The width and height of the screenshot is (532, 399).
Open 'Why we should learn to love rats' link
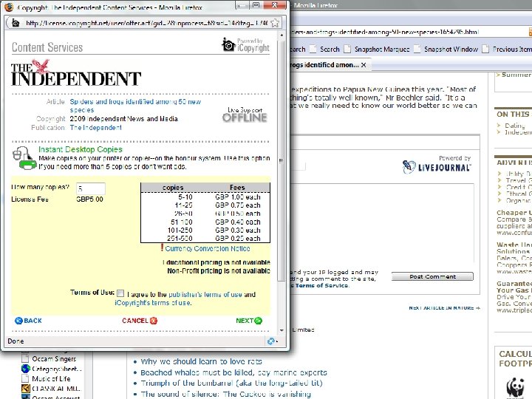coord(201,361)
